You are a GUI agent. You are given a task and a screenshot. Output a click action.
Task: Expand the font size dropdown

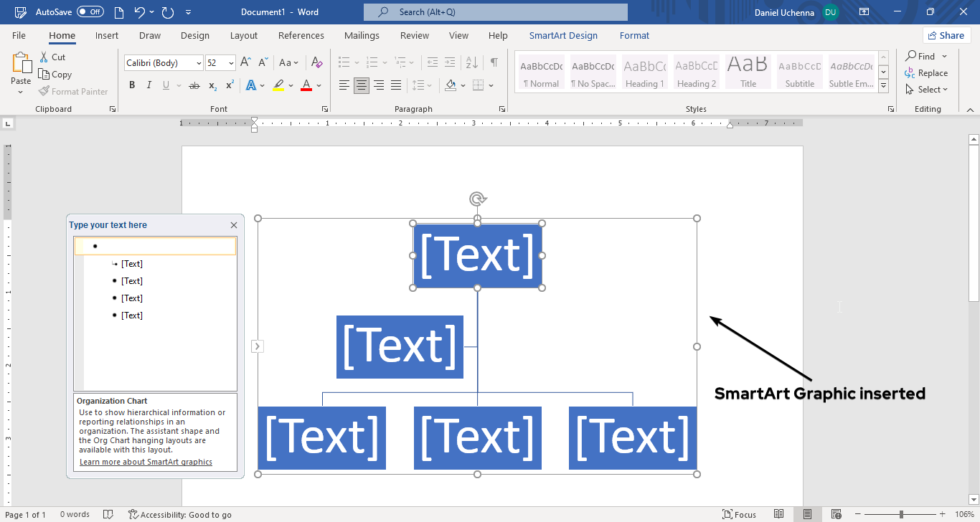point(231,63)
